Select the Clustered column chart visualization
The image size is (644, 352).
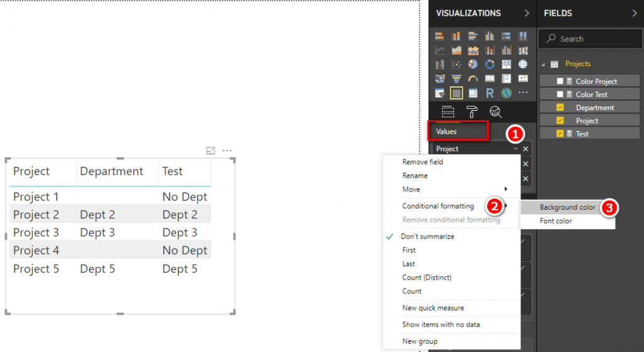[489, 36]
